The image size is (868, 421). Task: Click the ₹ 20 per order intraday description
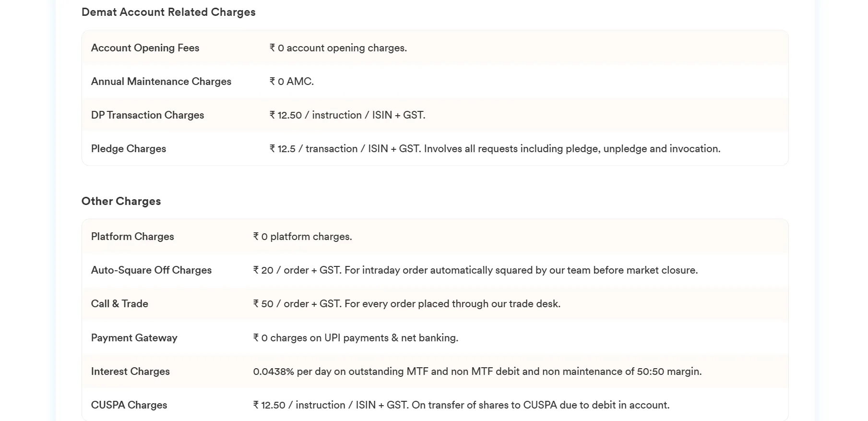coord(475,270)
